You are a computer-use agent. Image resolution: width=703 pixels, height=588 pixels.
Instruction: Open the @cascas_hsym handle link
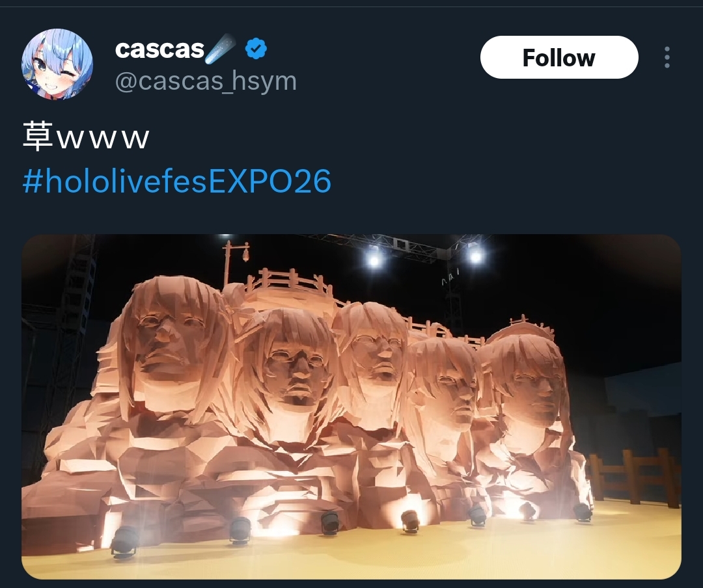(206, 81)
